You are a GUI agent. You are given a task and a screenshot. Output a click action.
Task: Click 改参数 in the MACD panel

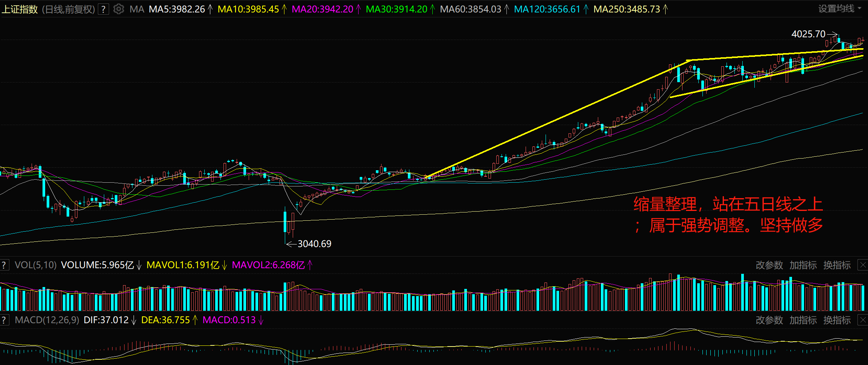(x=769, y=320)
